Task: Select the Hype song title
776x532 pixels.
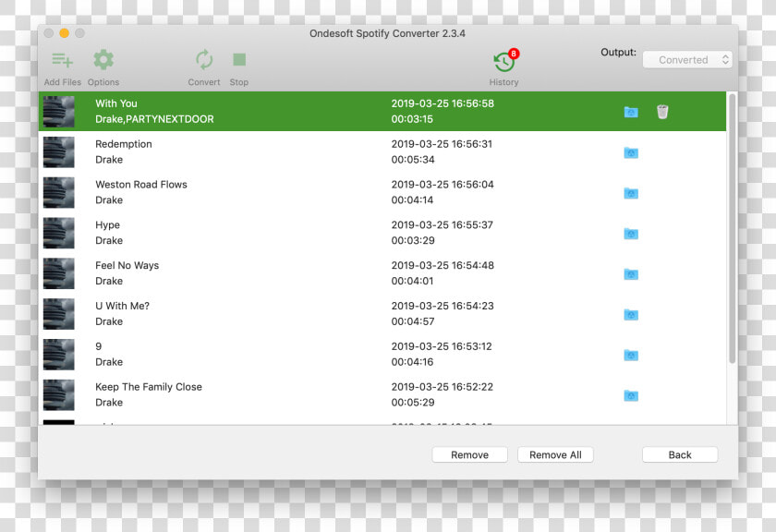Action: click(x=107, y=225)
